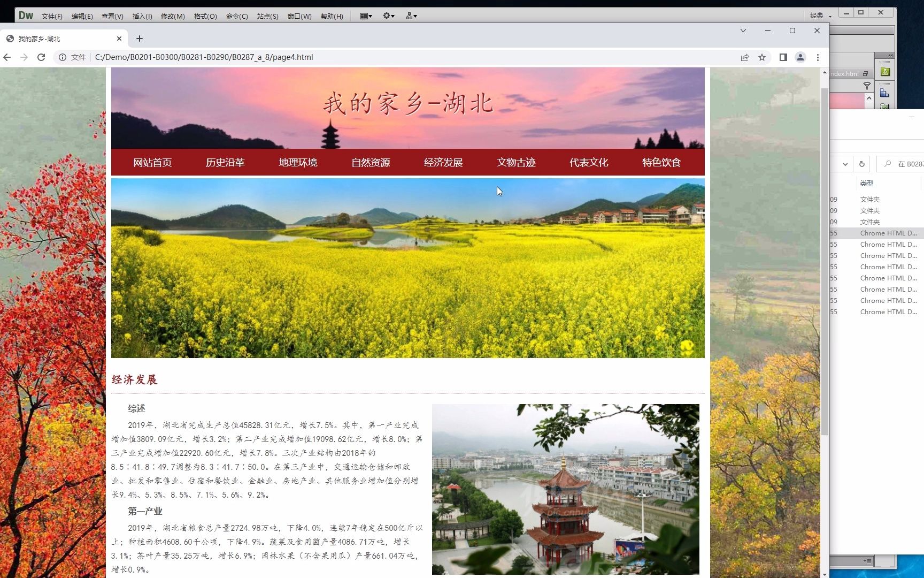Open the Dreamweaver gear settings menu
Viewport: 924px width, 578px height.
point(389,16)
